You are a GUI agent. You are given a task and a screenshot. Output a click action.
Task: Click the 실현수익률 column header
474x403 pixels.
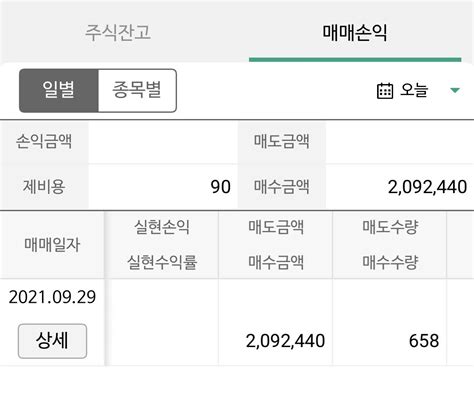coord(162,262)
